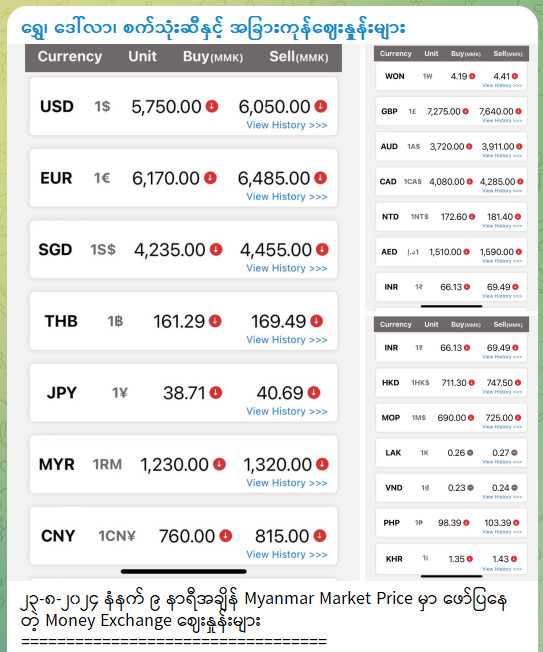Select the SGD currency row card

coord(183,249)
